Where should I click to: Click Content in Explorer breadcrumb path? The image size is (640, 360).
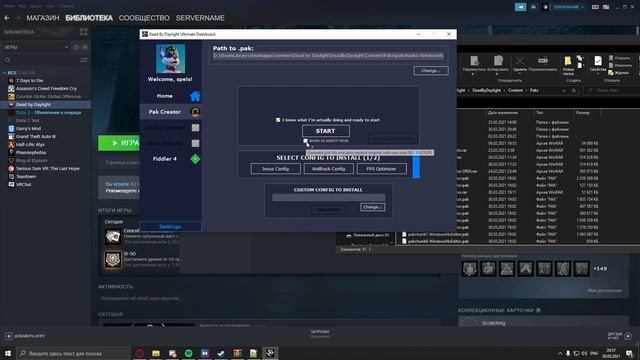(516, 90)
